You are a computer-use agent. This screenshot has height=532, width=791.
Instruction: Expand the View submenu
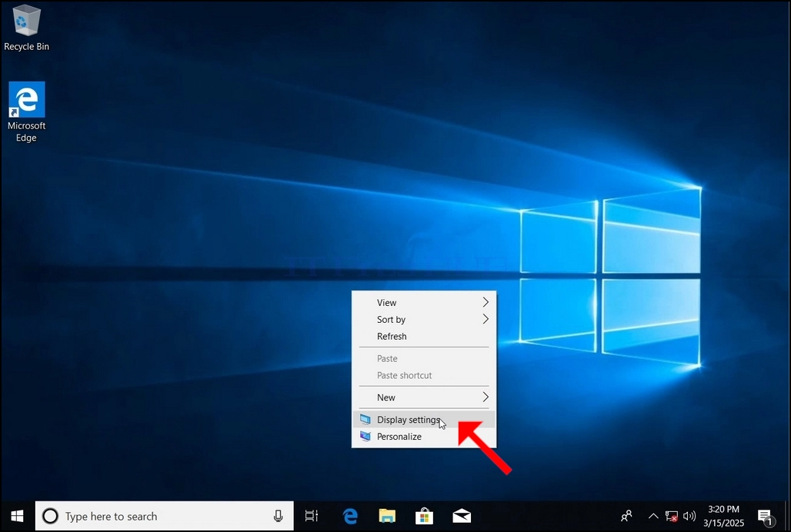(x=424, y=302)
